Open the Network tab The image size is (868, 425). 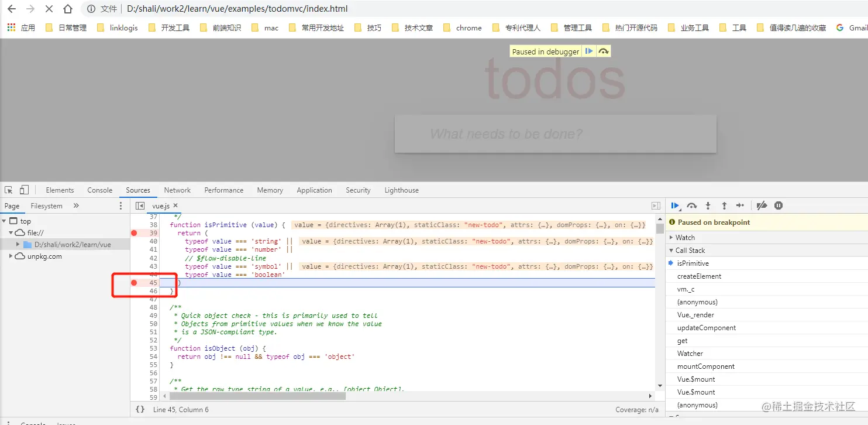177,190
